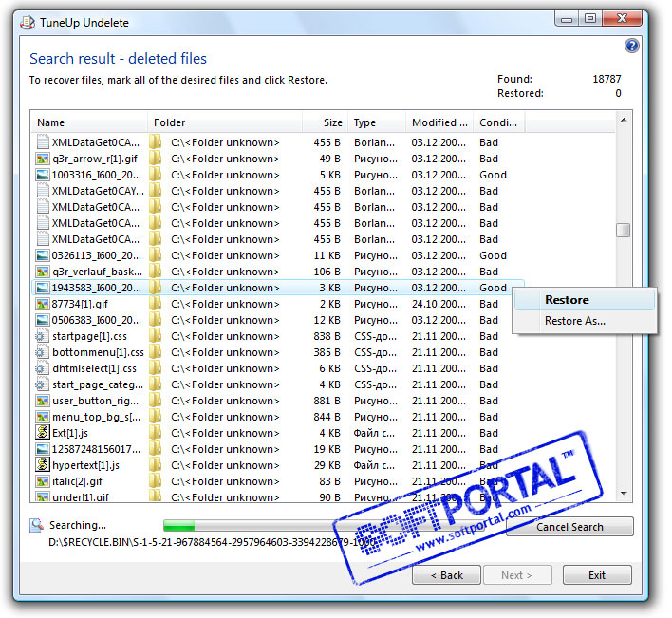The image size is (672, 618).
Task: Select the 87734[1].gif file name
Action: point(80,305)
